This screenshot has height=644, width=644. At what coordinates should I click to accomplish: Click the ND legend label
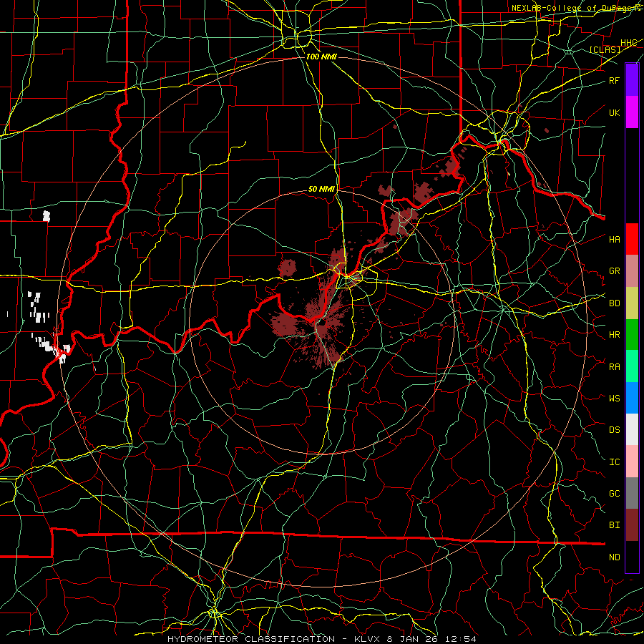pyautogui.click(x=615, y=557)
